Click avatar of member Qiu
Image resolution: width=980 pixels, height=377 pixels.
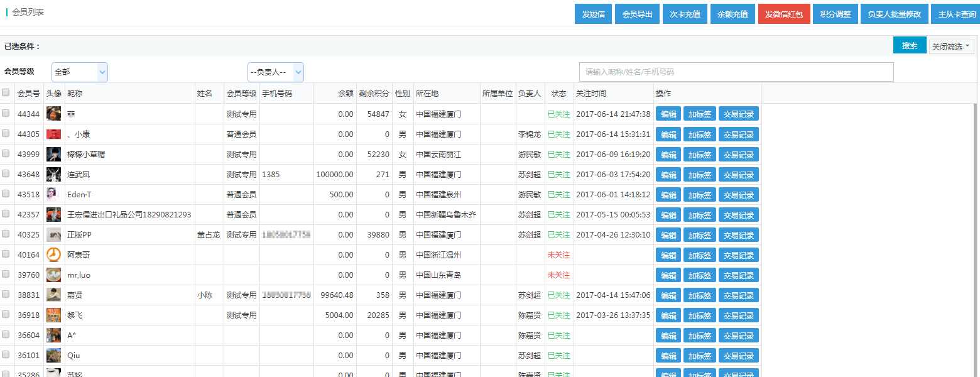click(x=54, y=355)
